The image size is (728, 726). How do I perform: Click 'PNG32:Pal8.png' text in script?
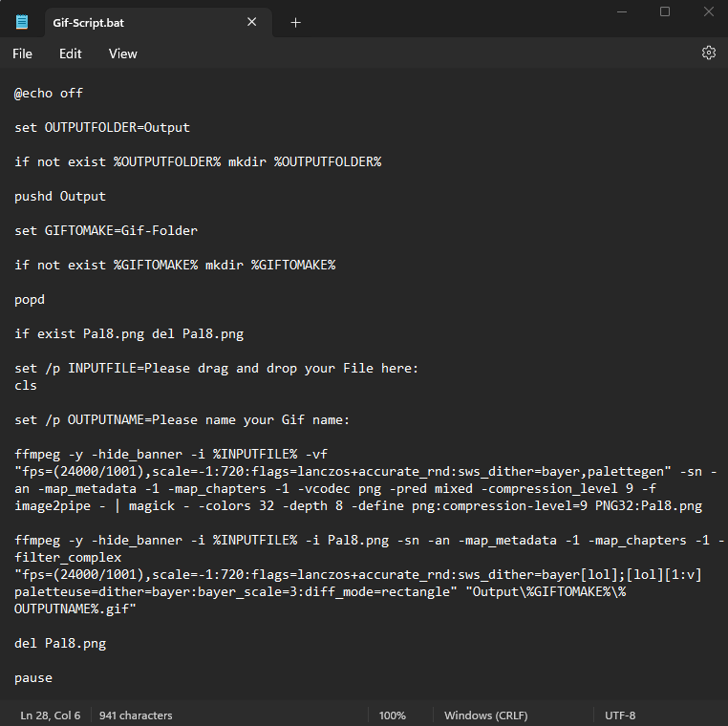[649, 505]
